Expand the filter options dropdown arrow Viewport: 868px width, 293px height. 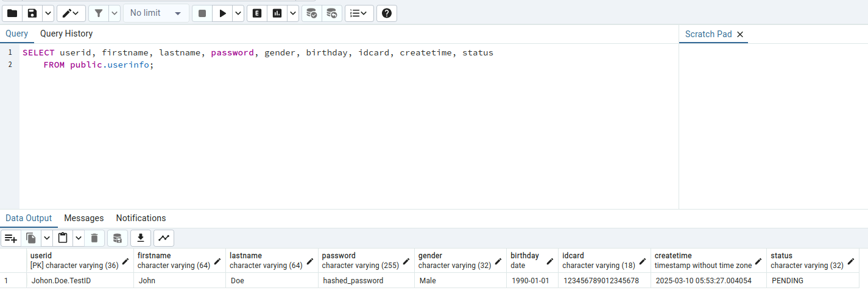(x=114, y=13)
